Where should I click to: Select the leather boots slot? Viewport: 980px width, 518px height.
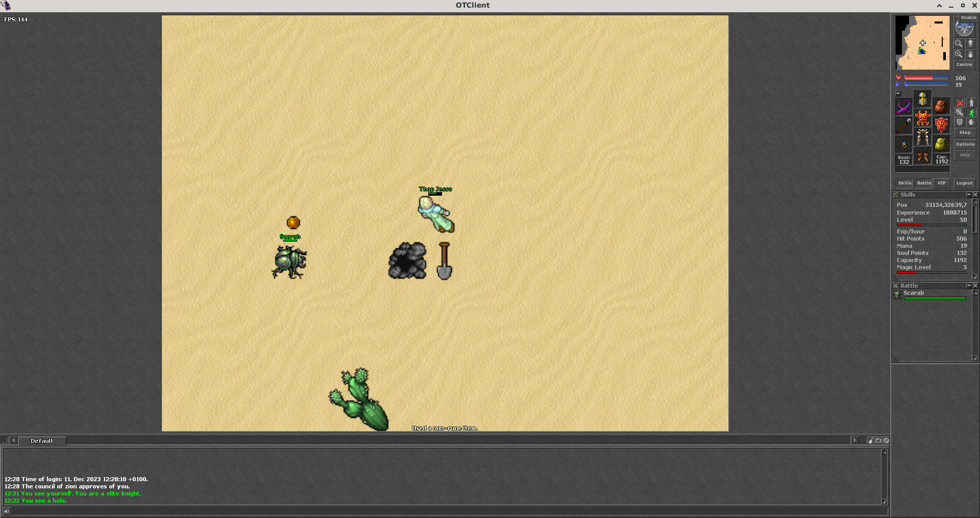pyautogui.click(x=922, y=156)
